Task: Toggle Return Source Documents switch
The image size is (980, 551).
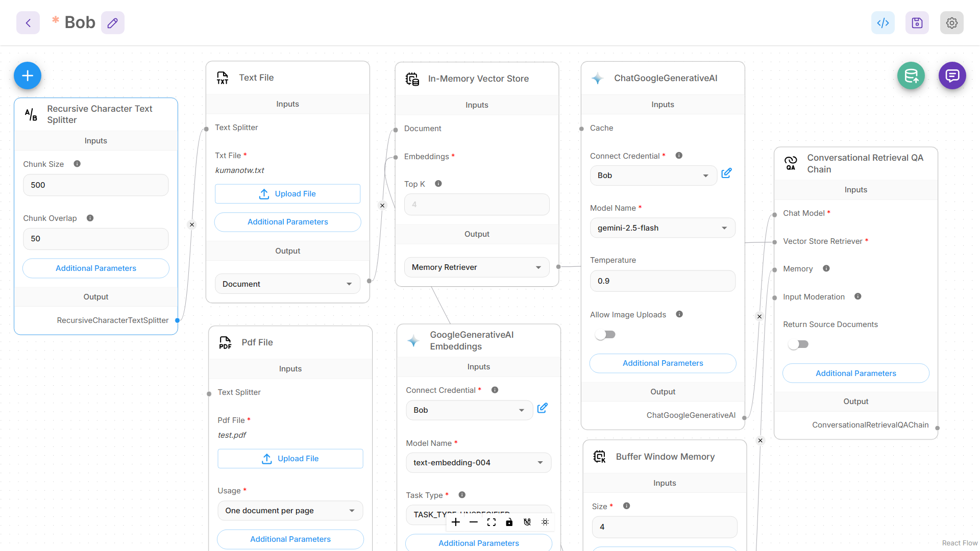Action: [798, 344]
